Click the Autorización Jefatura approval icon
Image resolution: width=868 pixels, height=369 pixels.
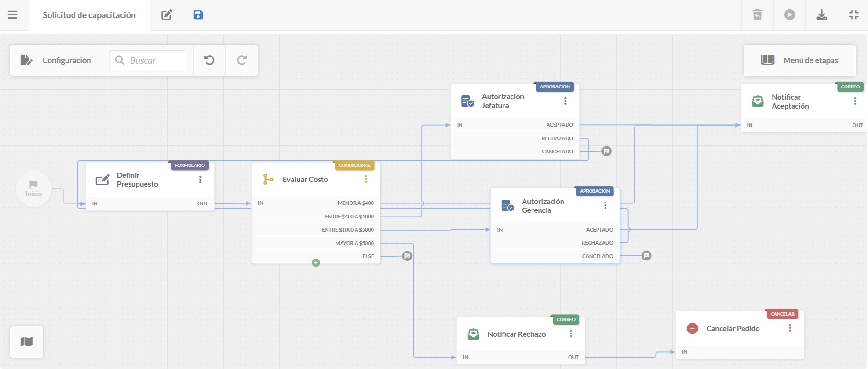pos(467,101)
